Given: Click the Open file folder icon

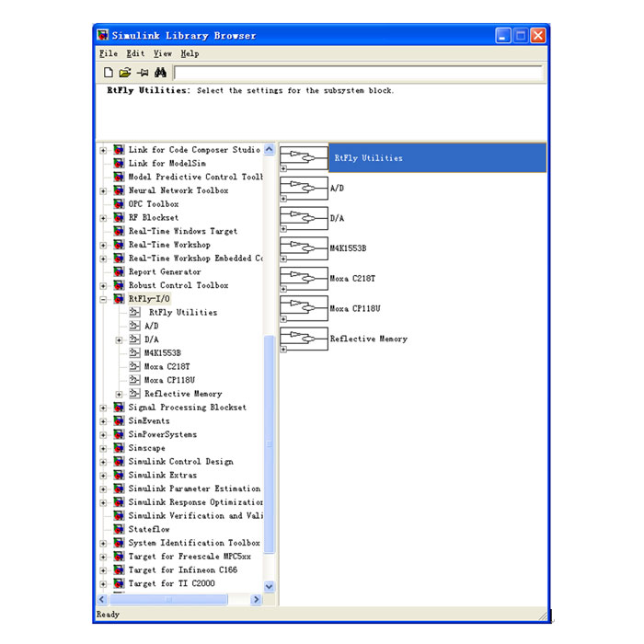Looking at the screenshot, I should click(x=125, y=73).
